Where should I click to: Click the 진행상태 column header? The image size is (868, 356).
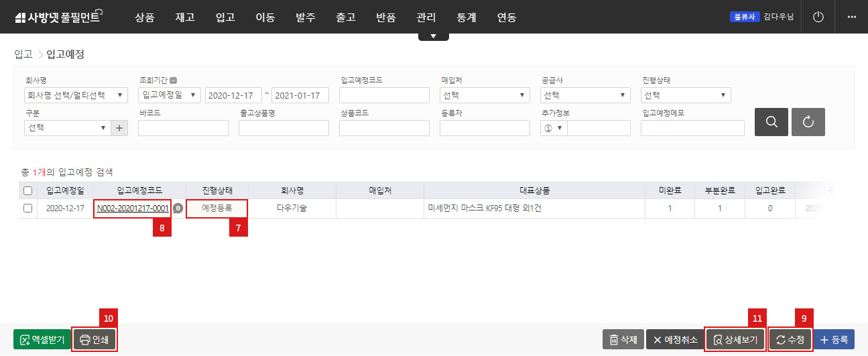pos(217,190)
